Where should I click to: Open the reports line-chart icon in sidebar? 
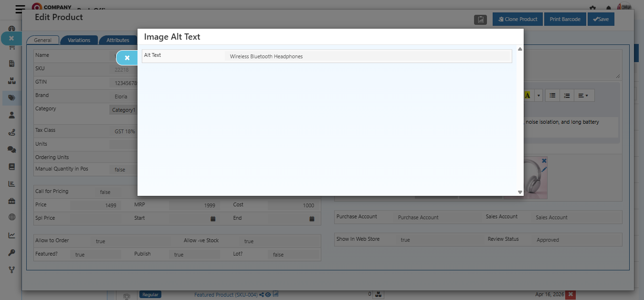(11, 235)
